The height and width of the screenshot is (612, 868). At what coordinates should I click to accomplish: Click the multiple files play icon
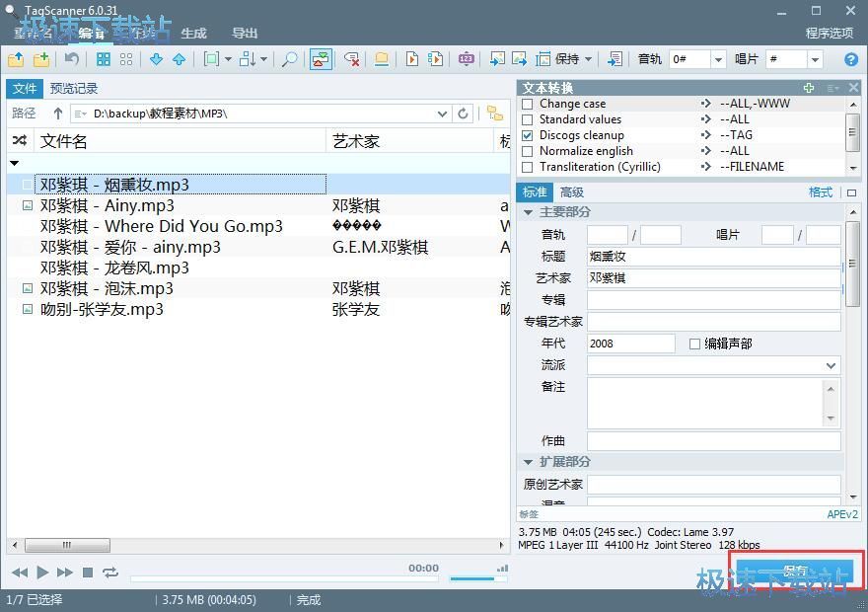436,59
